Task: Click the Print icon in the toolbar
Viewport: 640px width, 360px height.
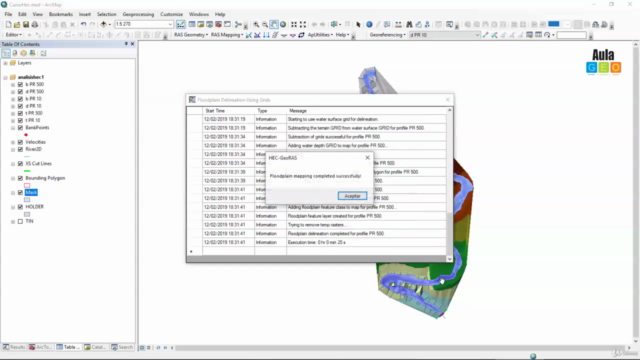Action: pyautogui.click(x=35, y=24)
